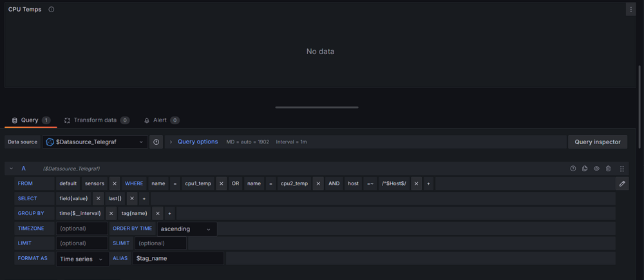The image size is (644, 280).
Task: Open the CPU Temps panel kebab menu
Action: (x=630, y=10)
